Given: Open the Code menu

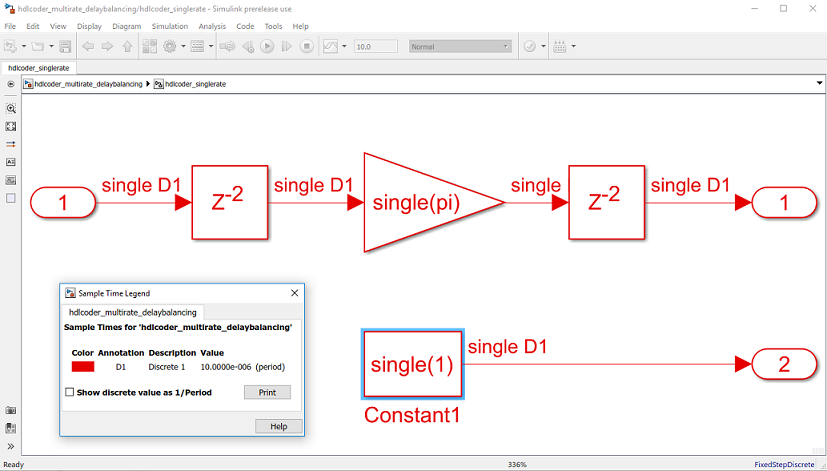Looking at the screenshot, I should point(245,26).
